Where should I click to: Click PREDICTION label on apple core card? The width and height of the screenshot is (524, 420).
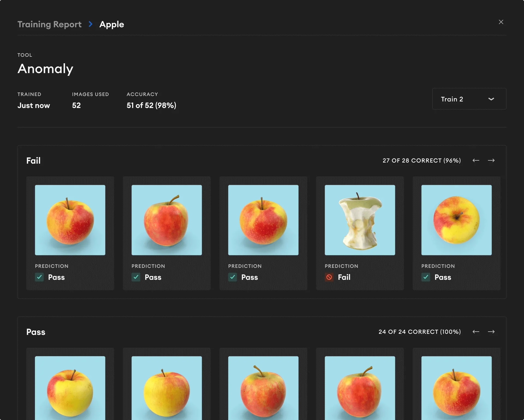point(342,266)
